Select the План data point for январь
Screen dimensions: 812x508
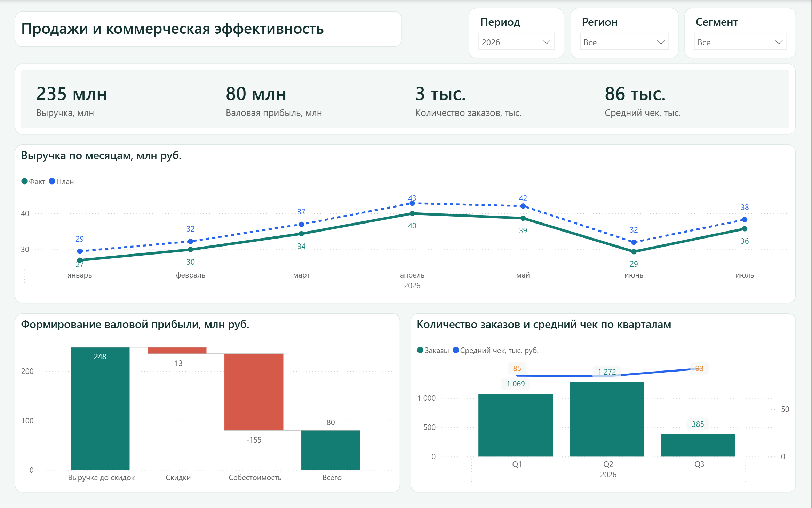pos(80,251)
